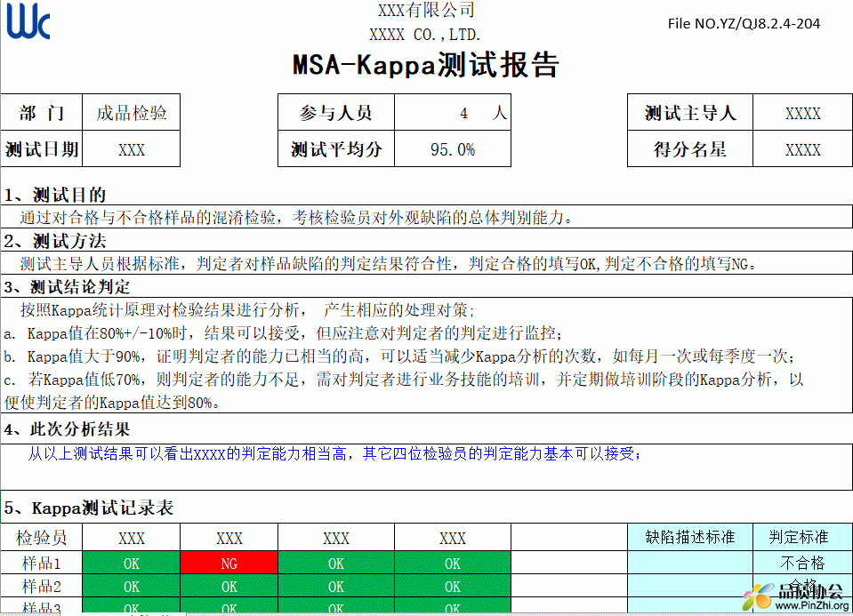Click the 部门 label cell
The image size is (853, 616).
point(41,113)
